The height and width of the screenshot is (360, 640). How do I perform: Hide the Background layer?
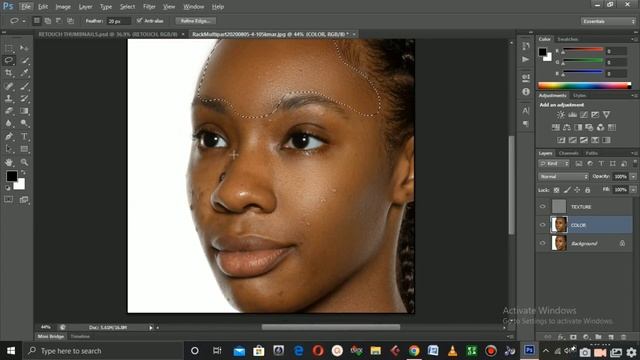coord(542,243)
